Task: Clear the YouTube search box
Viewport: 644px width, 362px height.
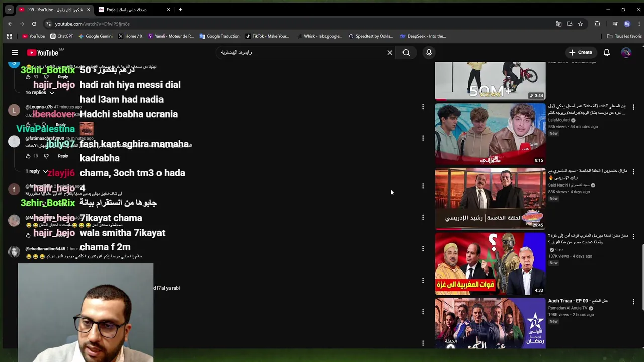Action: (390, 52)
